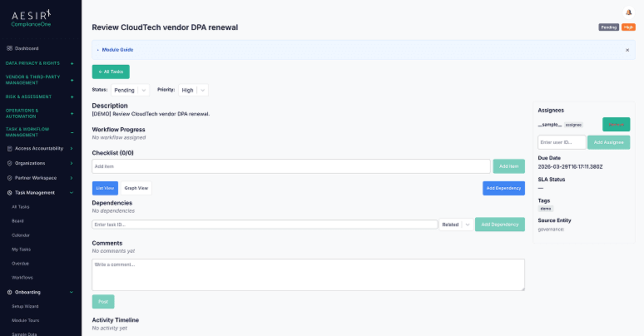The image size is (644, 336).
Task: Open Overdue in sidebar
Action: (x=20, y=264)
